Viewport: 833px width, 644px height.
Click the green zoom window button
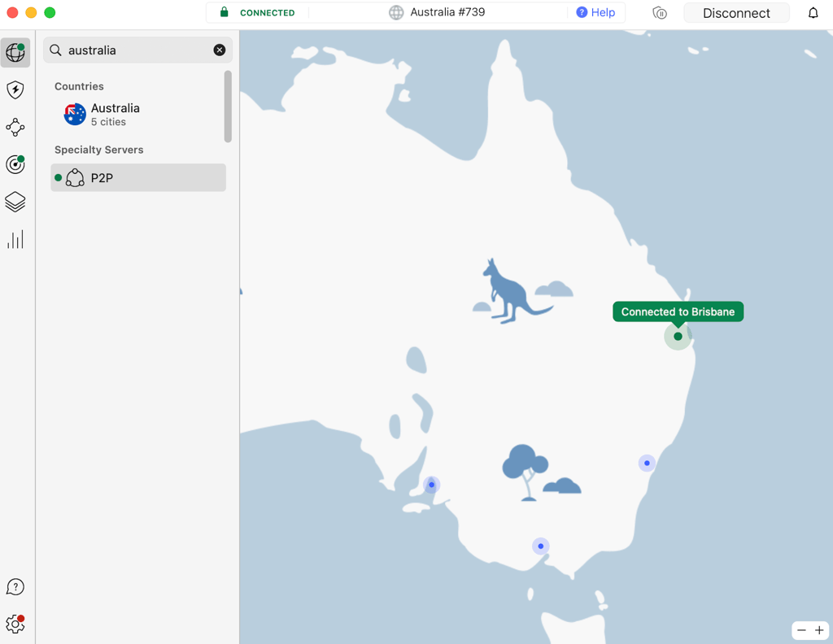tap(50, 13)
